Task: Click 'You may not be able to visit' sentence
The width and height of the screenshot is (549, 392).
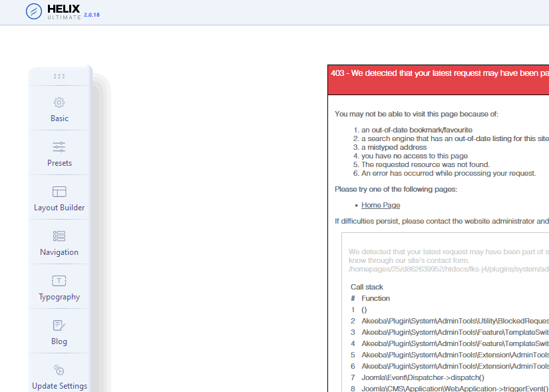Action: tap(417, 114)
